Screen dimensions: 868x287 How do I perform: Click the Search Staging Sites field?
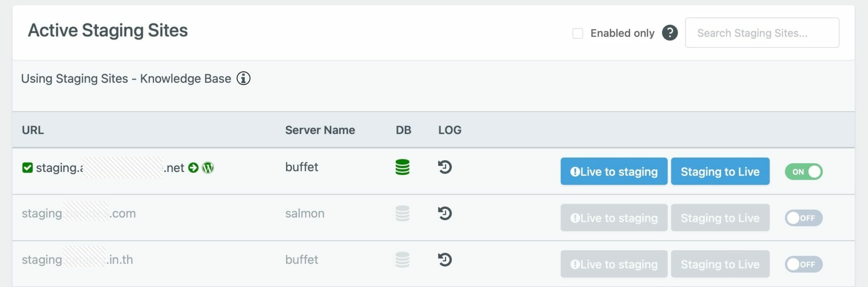(x=762, y=33)
